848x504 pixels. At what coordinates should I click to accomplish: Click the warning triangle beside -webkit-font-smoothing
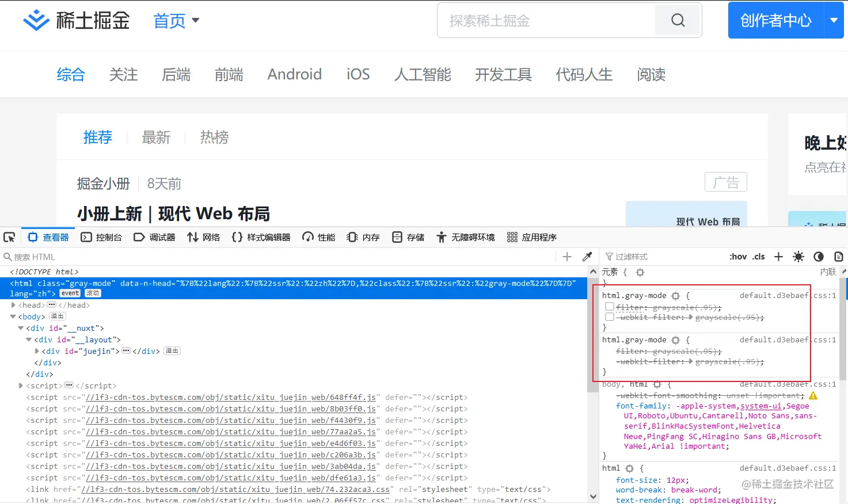[x=813, y=396]
